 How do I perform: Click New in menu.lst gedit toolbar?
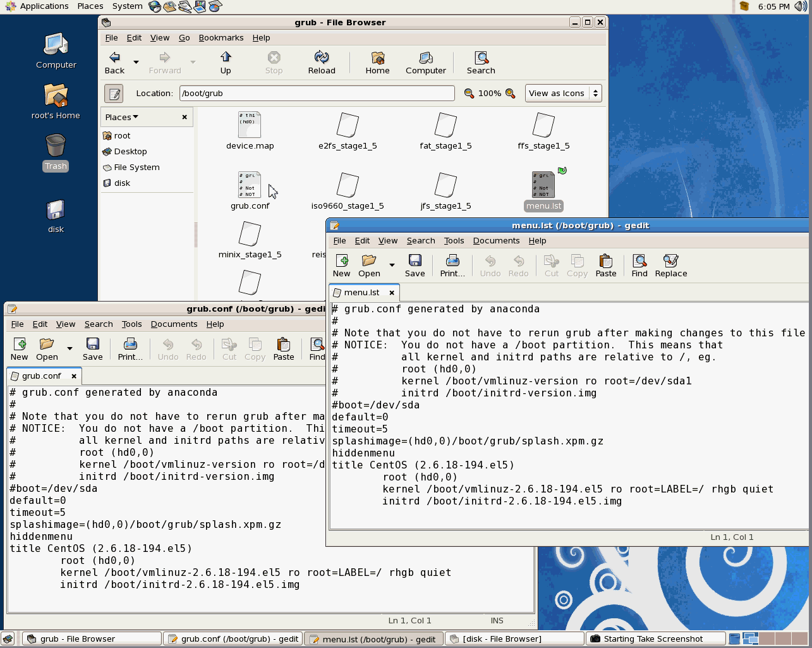tap(341, 266)
